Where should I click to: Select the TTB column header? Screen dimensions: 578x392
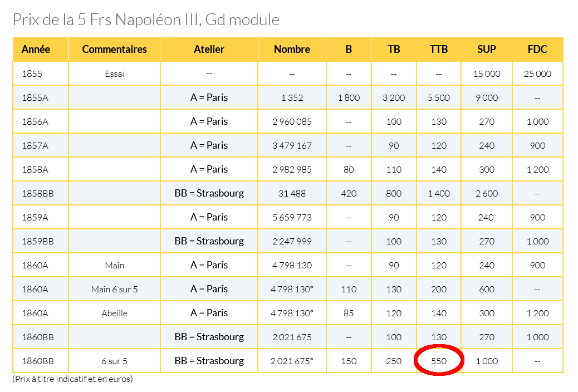point(439,50)
